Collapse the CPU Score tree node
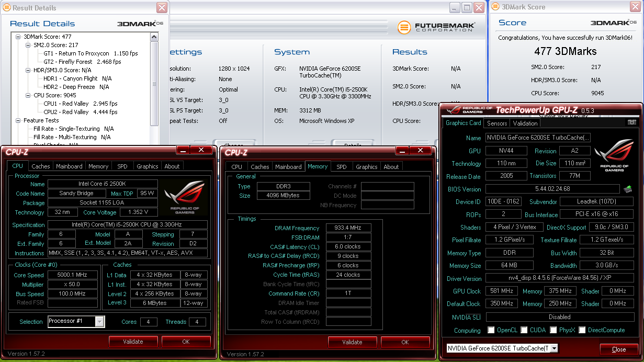 click(28, 95)
